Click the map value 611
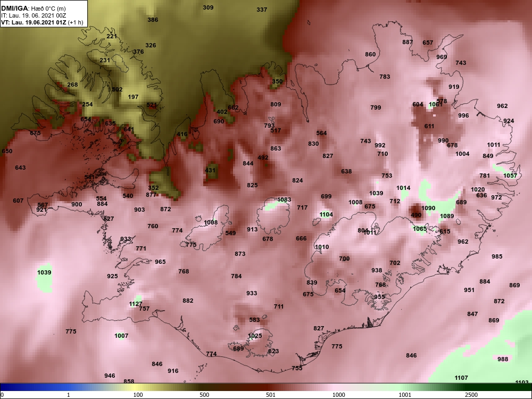Image resolution: width=532 pixels, height=399 pixels. point(429,126)
